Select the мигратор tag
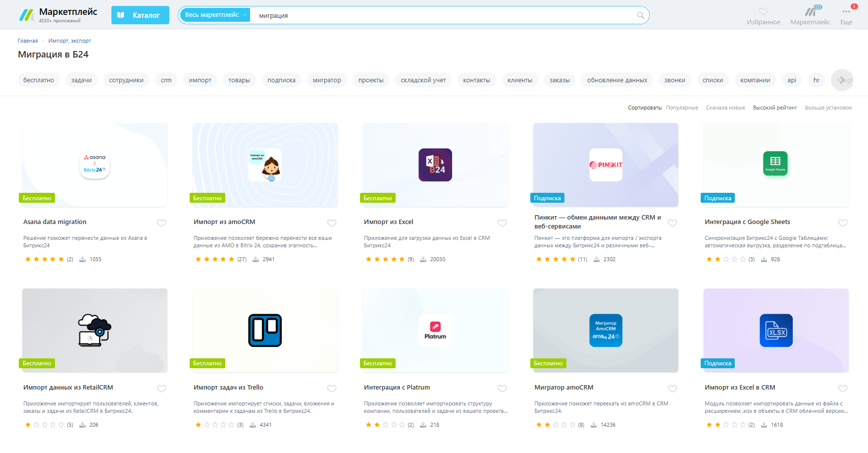The image size is (868, 453). tap(327, 80)
